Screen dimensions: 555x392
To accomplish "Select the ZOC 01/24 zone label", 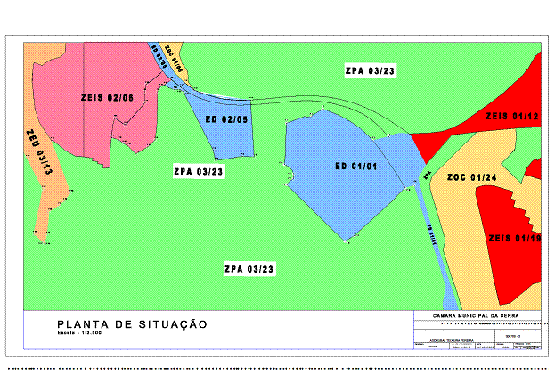I will (x=471, y=177).
